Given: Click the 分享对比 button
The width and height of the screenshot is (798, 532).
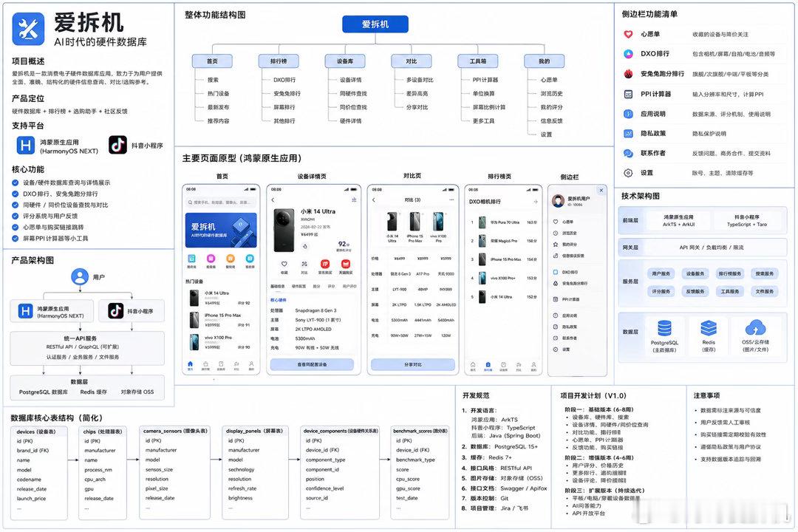Looking at the screenshot, I should pos(413,364).
